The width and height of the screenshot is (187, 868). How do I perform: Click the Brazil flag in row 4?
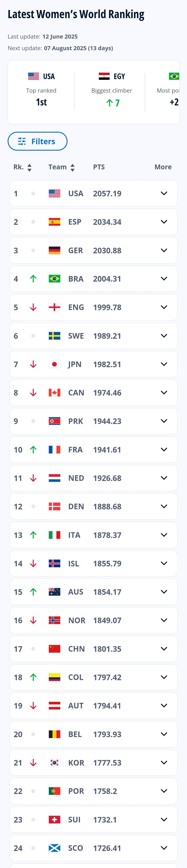[55, 279]
